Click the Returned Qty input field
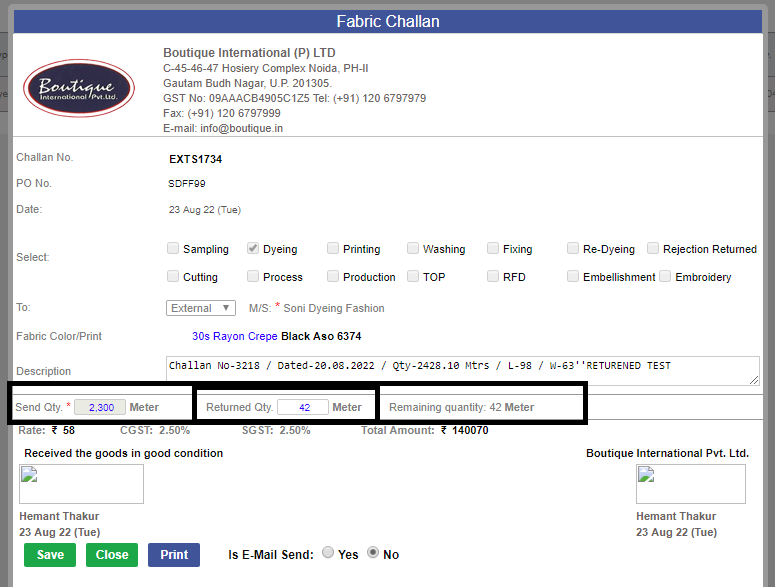This screenshot has width=775, height=587. [x=303, y=407]
